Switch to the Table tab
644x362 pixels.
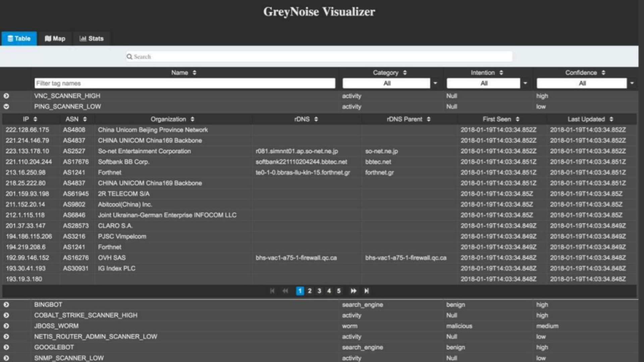coord(19,39)
